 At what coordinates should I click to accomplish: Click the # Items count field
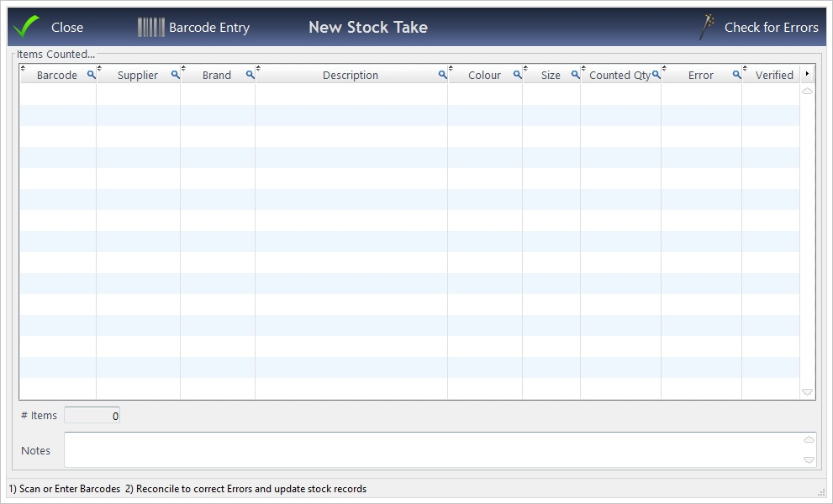pyautogui.click(x=92, y=415)
